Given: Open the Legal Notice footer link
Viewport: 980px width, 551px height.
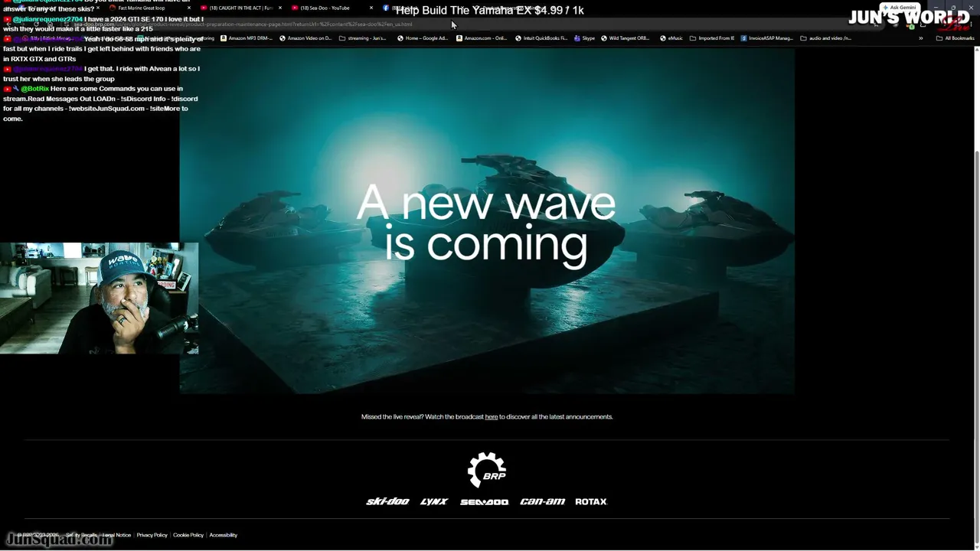Looking at the screenshot, I should coord(117,535).
